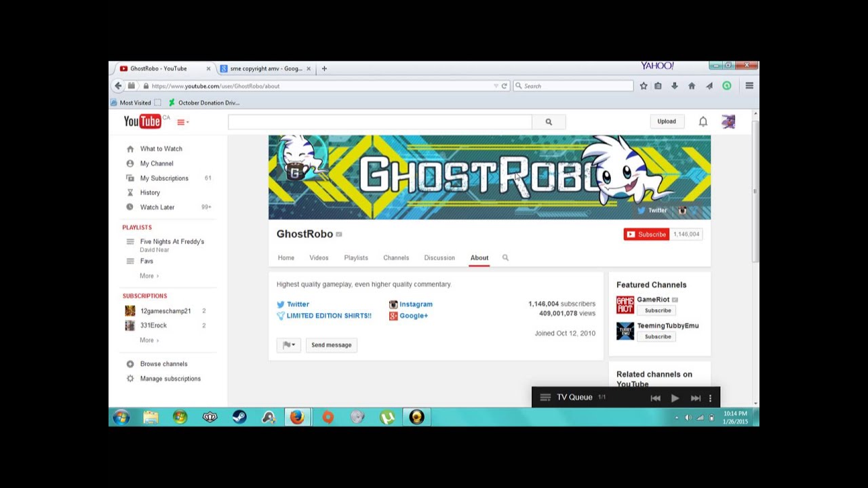Open TeemingTubbyEmu featured channel
The height and width of the screenshot is (488, 868).
pos(667,325)
